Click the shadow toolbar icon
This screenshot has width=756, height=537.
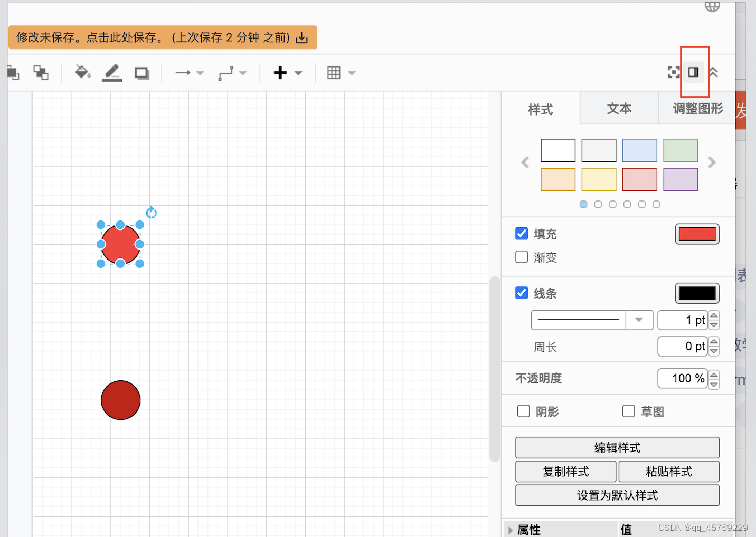click(x=141, y=72)
